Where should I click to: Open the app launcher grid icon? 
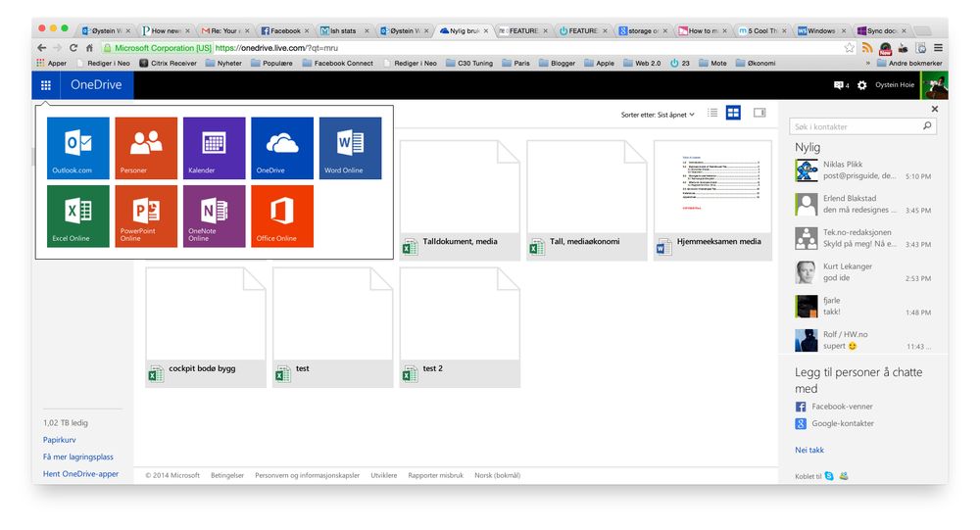(x=46, y=85)
